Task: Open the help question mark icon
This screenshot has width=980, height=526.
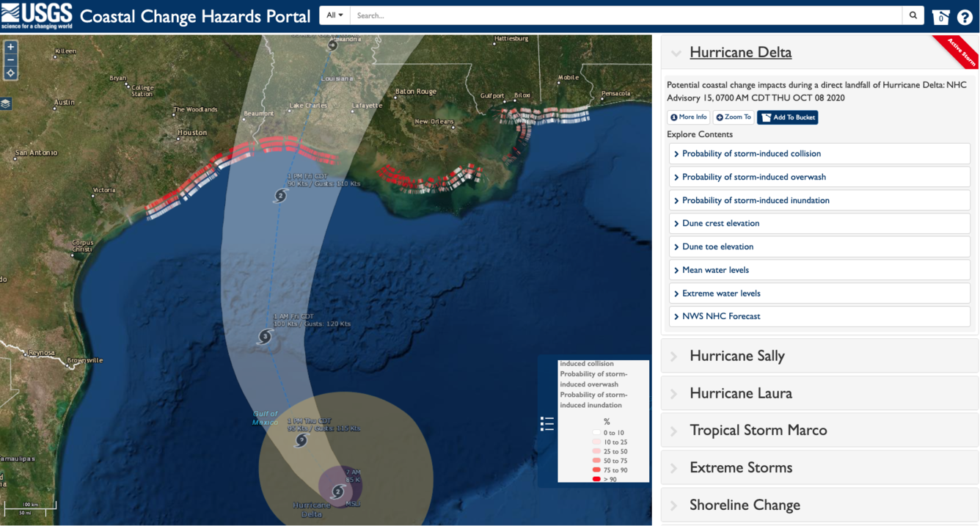Action: pos(965,17)
